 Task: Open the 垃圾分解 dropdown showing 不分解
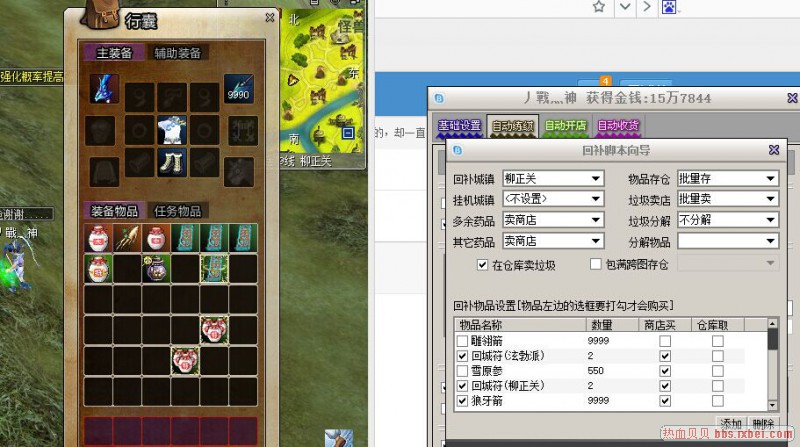(727, 220)
